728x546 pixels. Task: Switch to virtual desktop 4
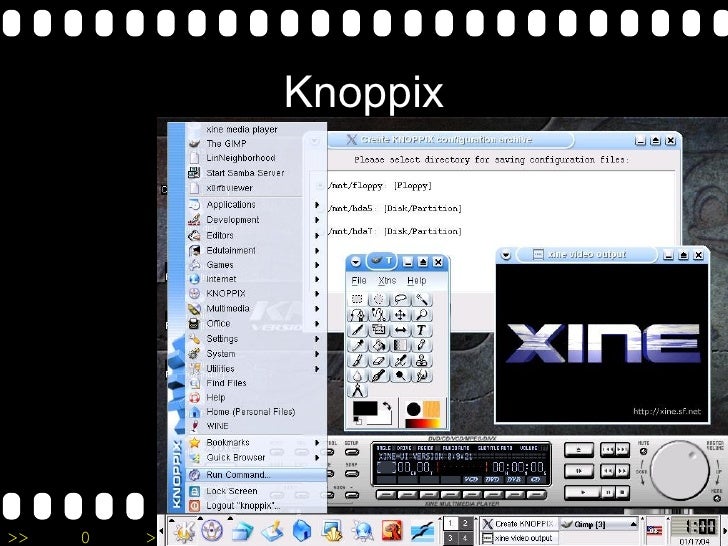pyautogui.click(x=466, y=538)
